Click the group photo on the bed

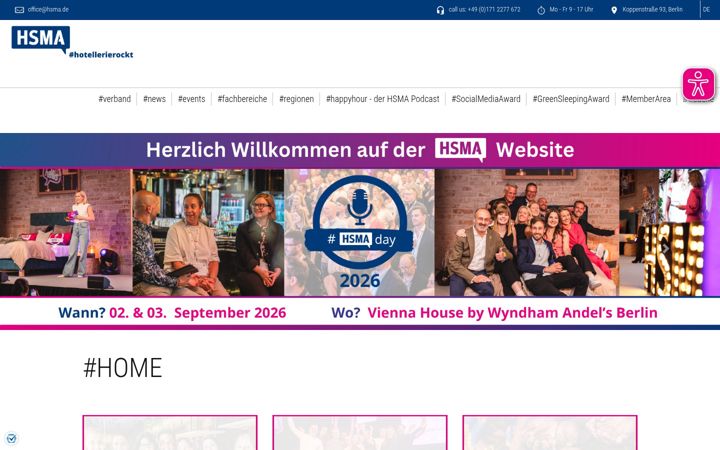coord(527,232)
